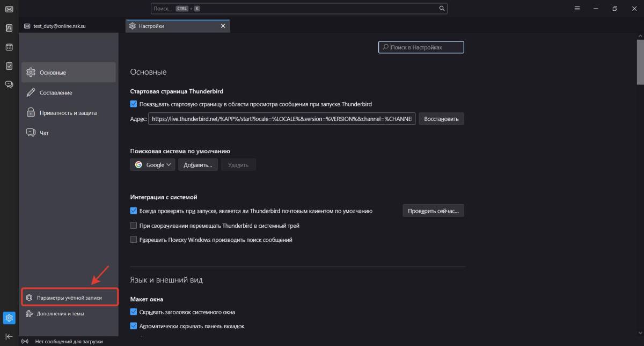The width and height of the screenshot is (644, 346).
Task: Click the Settings gear icon in spaces toolbar
Action: (x=9, y=318)
